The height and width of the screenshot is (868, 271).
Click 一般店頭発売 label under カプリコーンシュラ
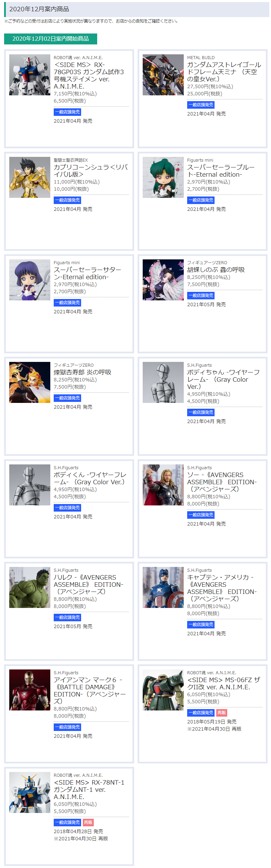click(x=67, y=200)
